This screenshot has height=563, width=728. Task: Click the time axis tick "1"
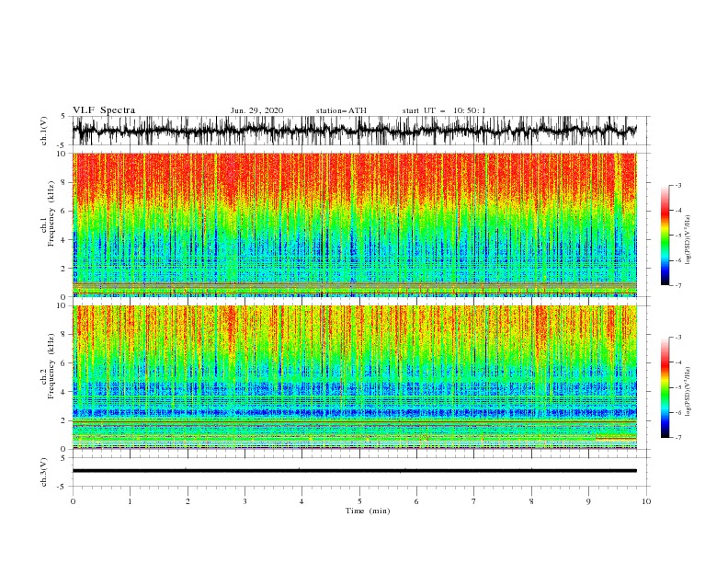130,501
